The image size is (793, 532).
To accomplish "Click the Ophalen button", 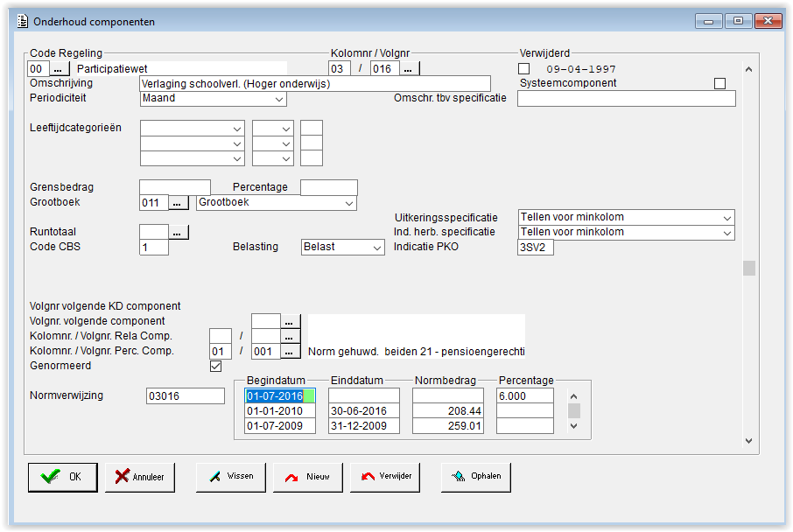I will 476,477.
